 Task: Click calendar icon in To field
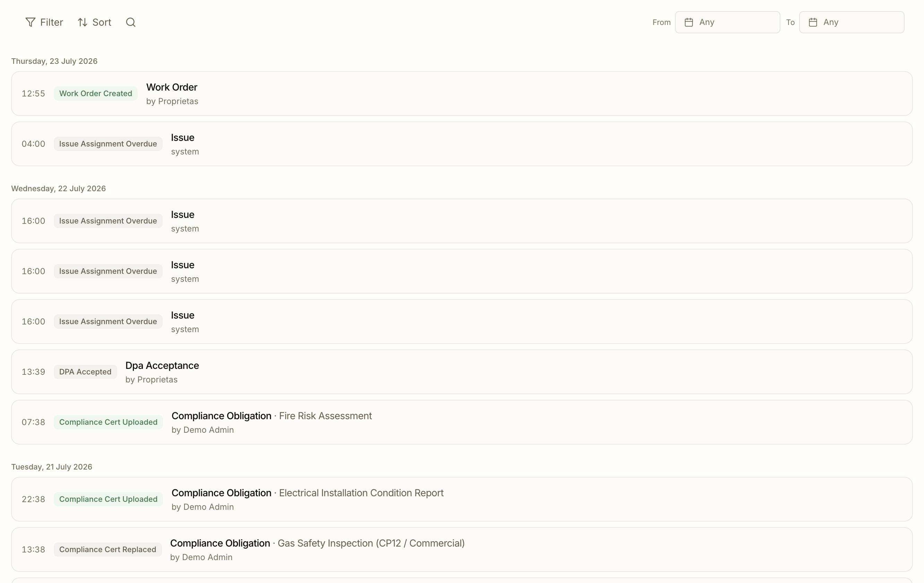pos(813,22)
